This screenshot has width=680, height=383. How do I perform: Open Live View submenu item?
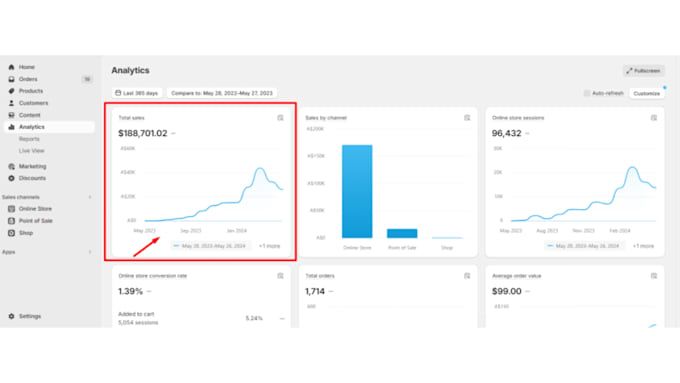[31, 151]
